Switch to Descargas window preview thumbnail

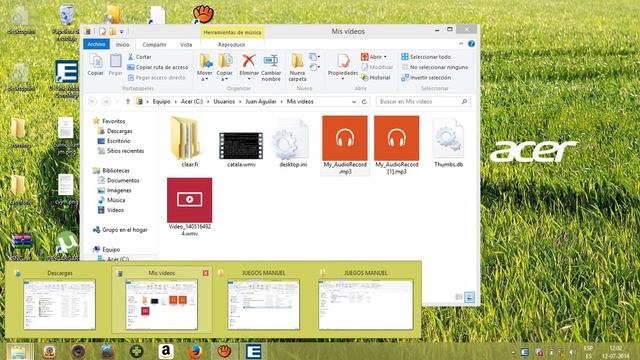(60, 304)
